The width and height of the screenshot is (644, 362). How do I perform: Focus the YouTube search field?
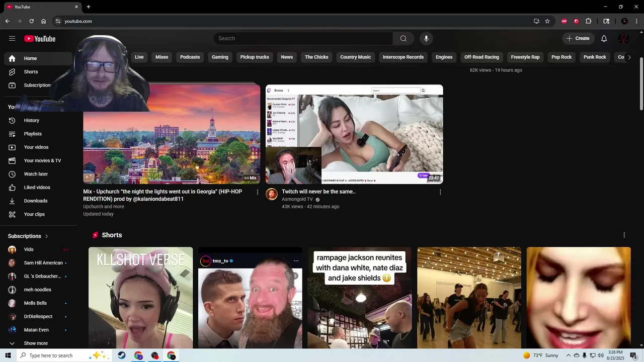(x=303, y=39)
